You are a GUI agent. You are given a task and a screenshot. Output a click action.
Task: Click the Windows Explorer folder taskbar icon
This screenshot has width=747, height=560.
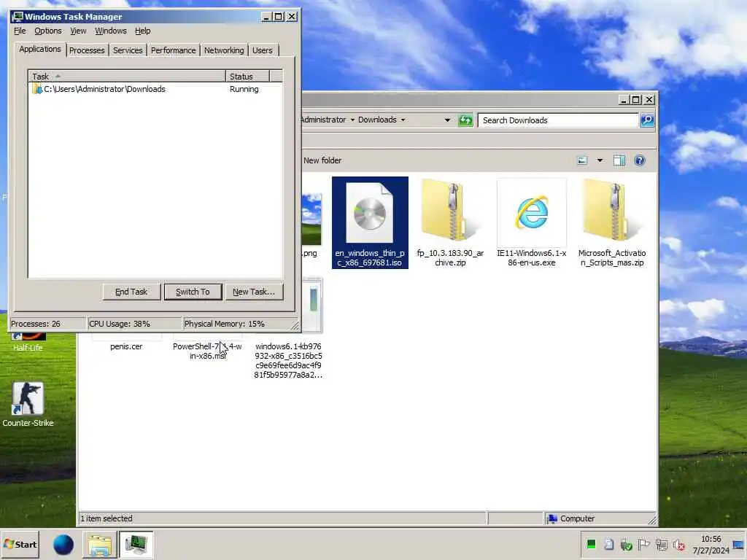coord(99,545)
